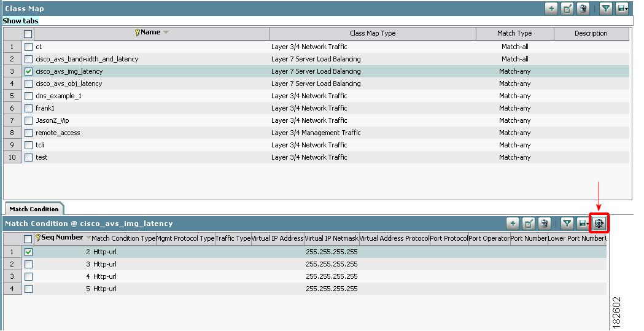The width and height of the screenshot is (644, 331).
Task: Switch to the Match Condition tab
Action: (x=34, y=209)
